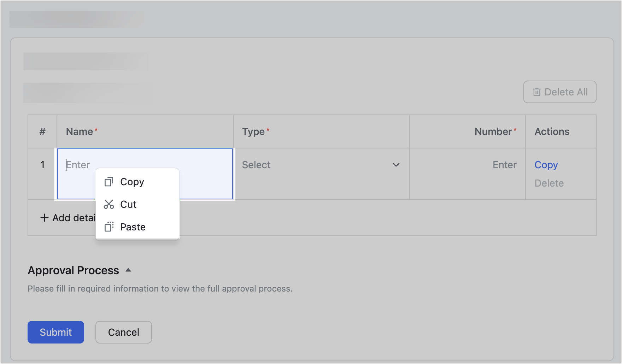Select Cut from the context menu
Image resolution: width=622 pixels, height=364 pixels.
point(128,204)
